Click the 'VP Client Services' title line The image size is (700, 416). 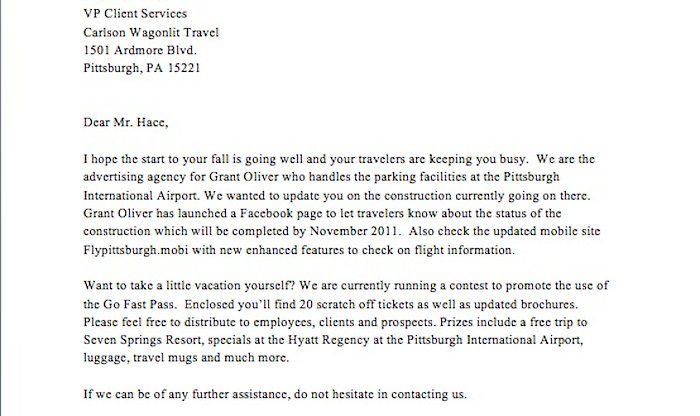135,14
